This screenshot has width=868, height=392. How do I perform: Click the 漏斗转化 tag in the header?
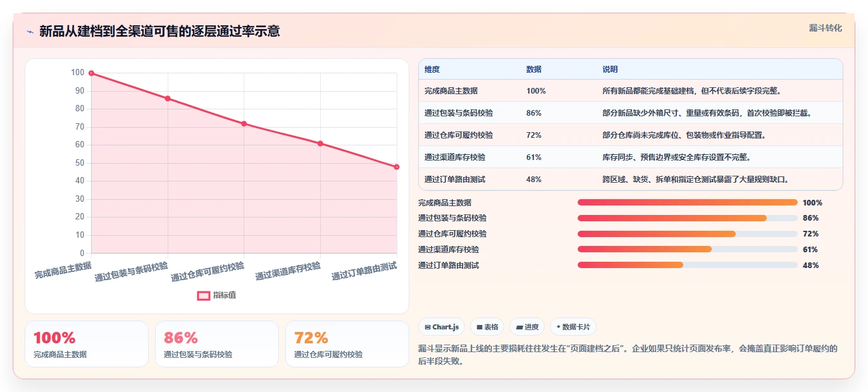pyautogui.click(x=826, y=28)
